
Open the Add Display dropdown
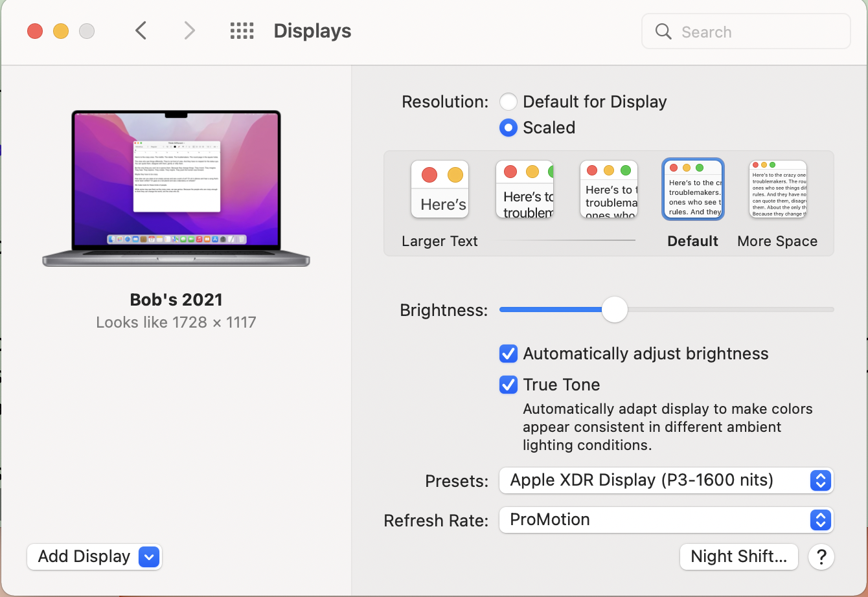[95, 557]
